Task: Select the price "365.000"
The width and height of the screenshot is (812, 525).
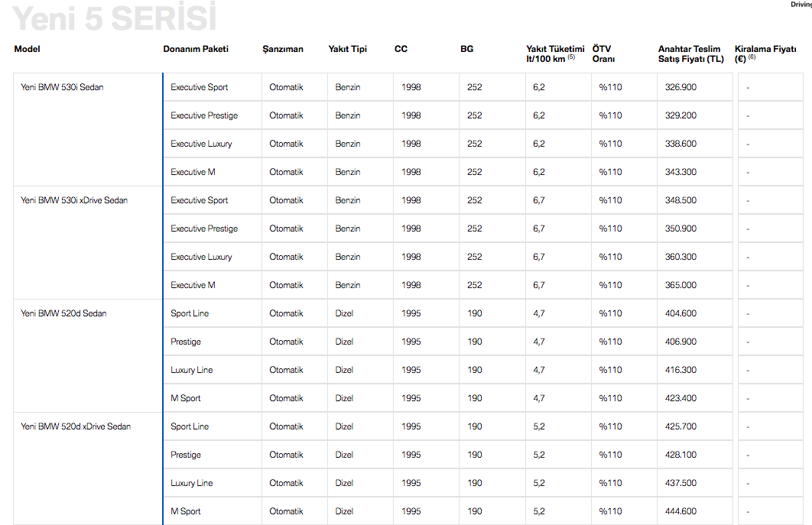Action: click(681, 285)
